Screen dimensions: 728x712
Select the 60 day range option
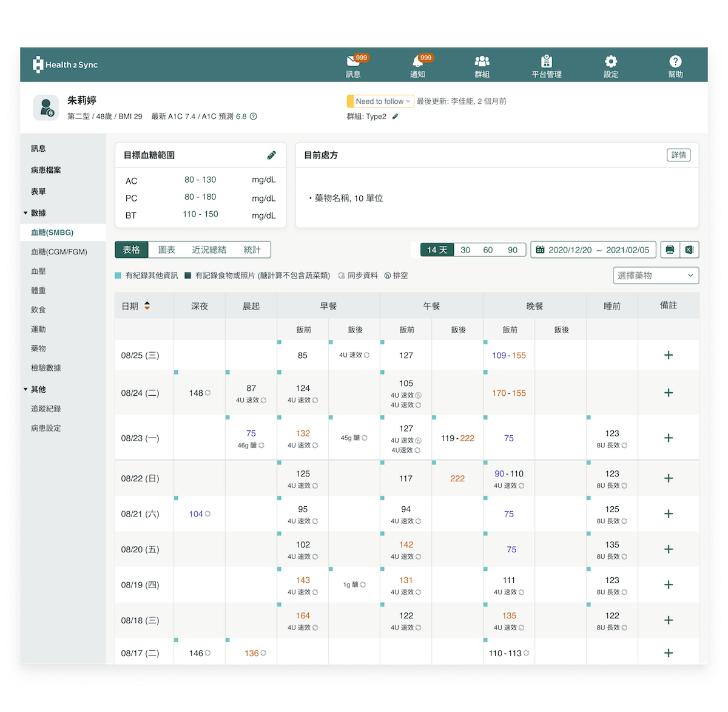(x=488, y=250)
